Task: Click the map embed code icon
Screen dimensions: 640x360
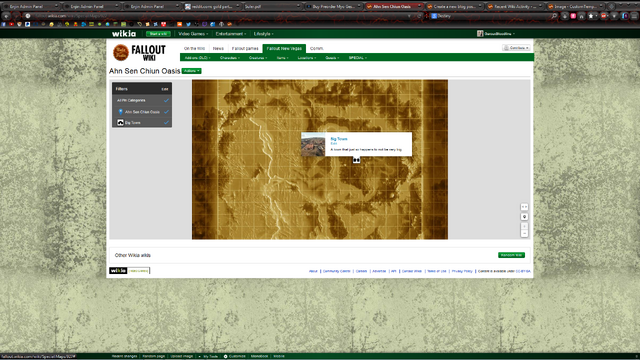Action: tap(524, 207)
